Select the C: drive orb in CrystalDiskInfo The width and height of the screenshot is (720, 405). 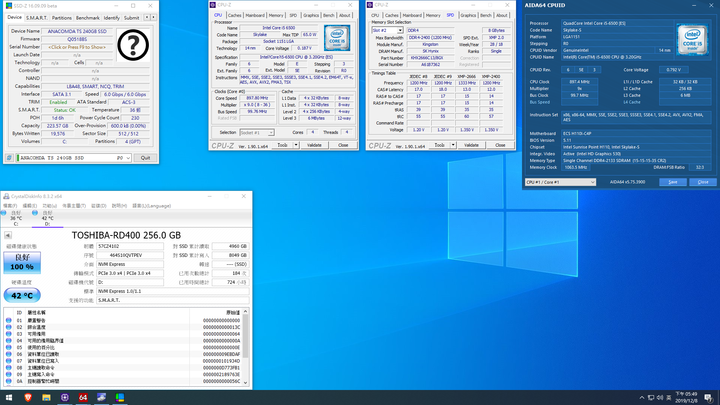(4, 213)
